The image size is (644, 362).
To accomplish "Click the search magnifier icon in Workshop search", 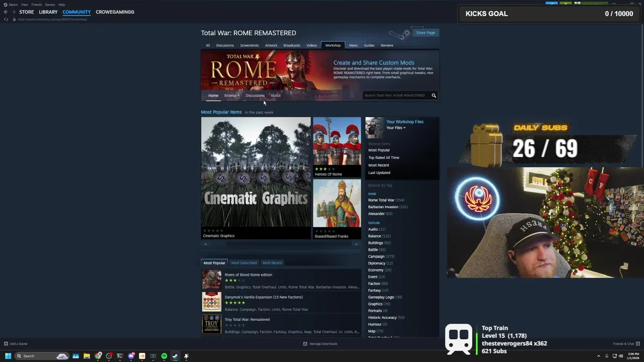I will [434, 96].
